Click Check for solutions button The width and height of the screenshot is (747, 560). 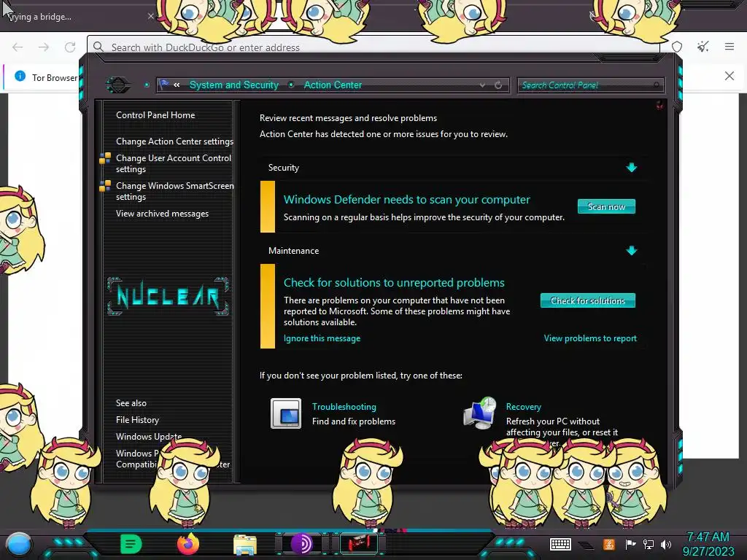click(x=587, y=300)
